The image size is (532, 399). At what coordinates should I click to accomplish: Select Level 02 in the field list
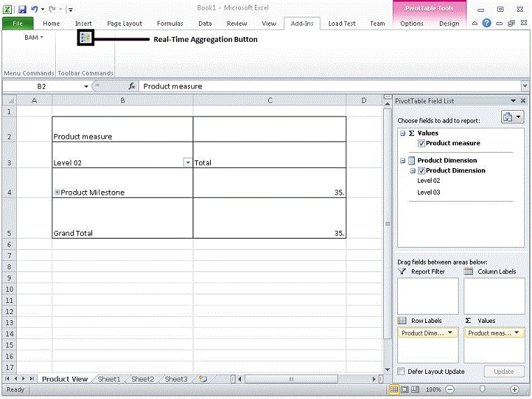pos(429,181)
